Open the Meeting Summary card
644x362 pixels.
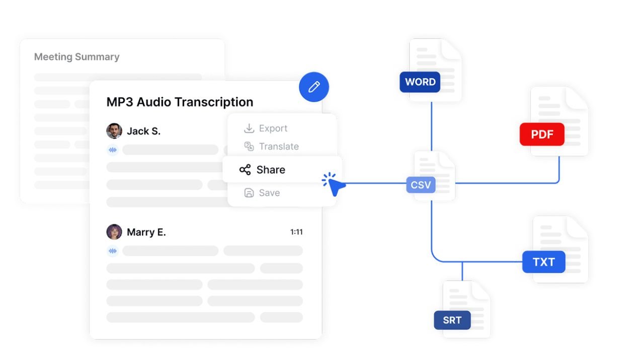point(76,57)
